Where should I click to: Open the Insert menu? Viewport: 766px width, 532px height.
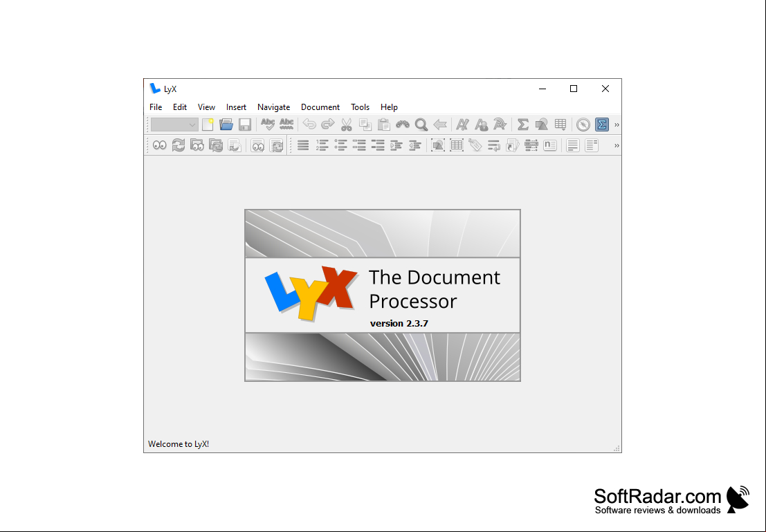(236, 107)
